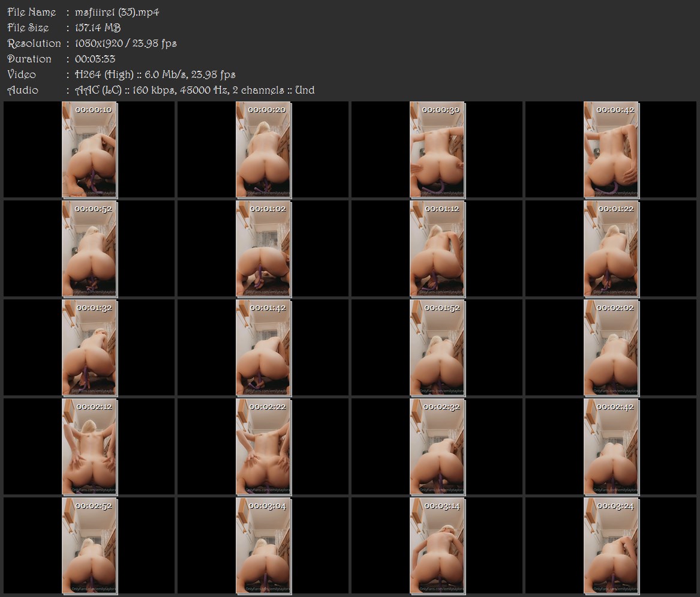The height and width of the screenshot is (597, 700).
Task: Select the audio codec text 'AAC (LC)'
Action: [x=98, y=90]
